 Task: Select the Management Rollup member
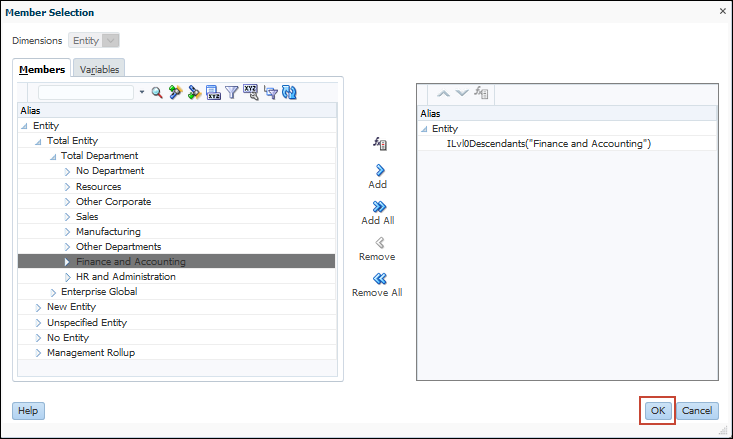91,353
